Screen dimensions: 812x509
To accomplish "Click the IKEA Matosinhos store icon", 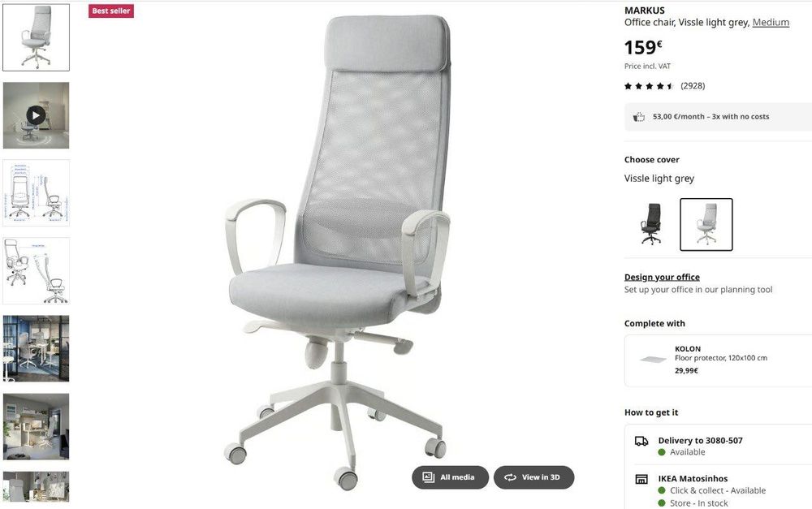I will click(641, 480).
